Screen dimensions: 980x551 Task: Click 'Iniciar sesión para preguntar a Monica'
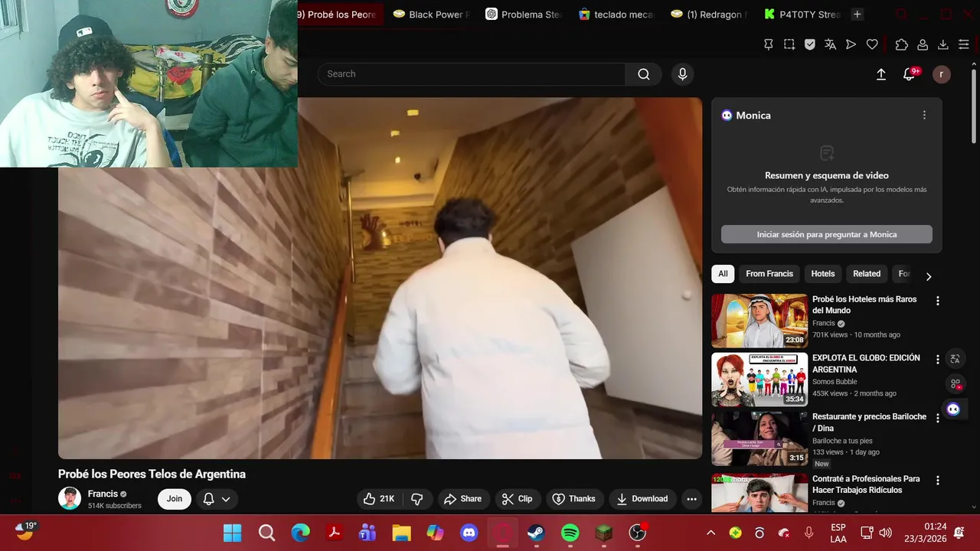(x=827, y=234)
